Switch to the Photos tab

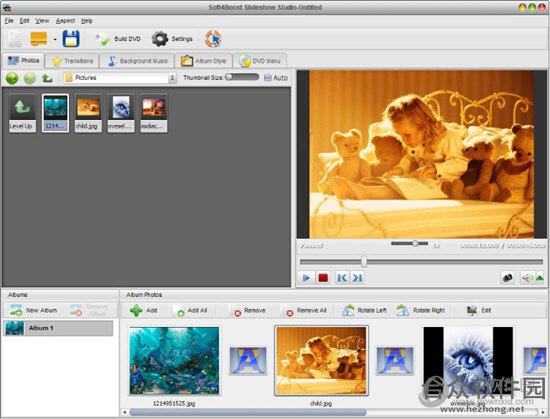24,60
